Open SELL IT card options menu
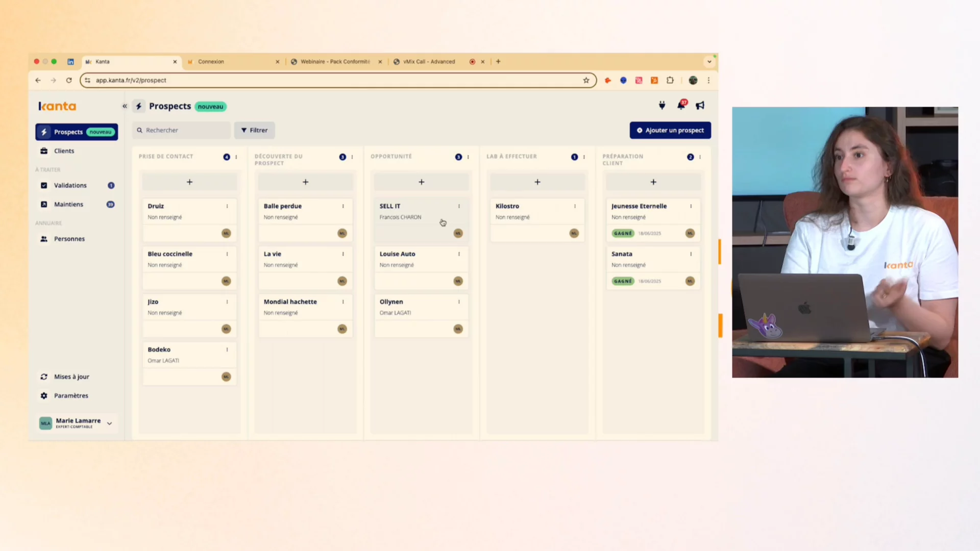Screen dimensions: 980x551 [x=459, y=206]
